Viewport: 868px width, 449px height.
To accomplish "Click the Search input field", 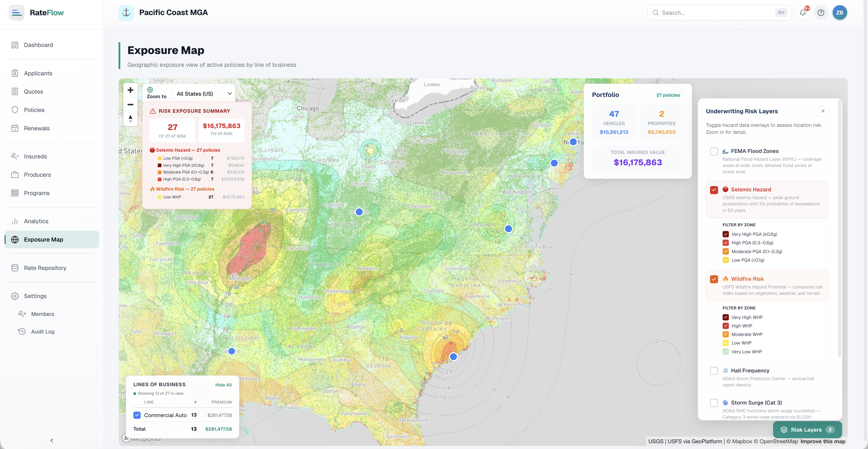I will pos(719,13).
